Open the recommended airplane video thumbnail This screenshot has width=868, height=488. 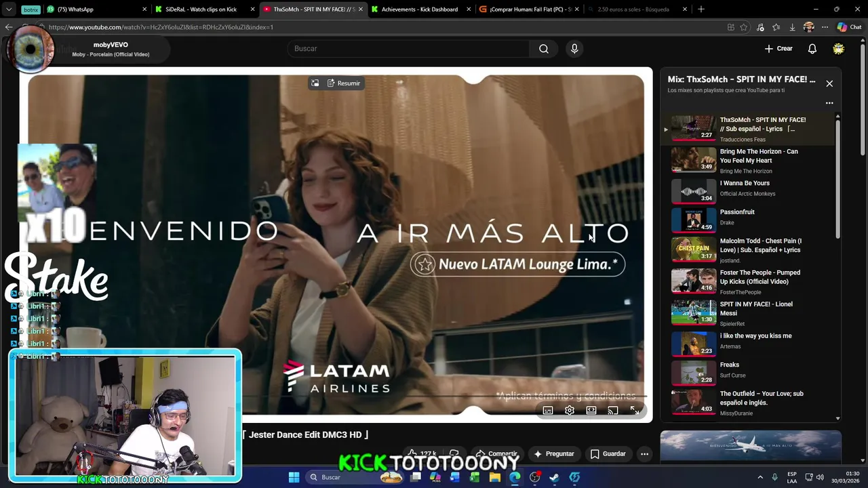(751, 447)
